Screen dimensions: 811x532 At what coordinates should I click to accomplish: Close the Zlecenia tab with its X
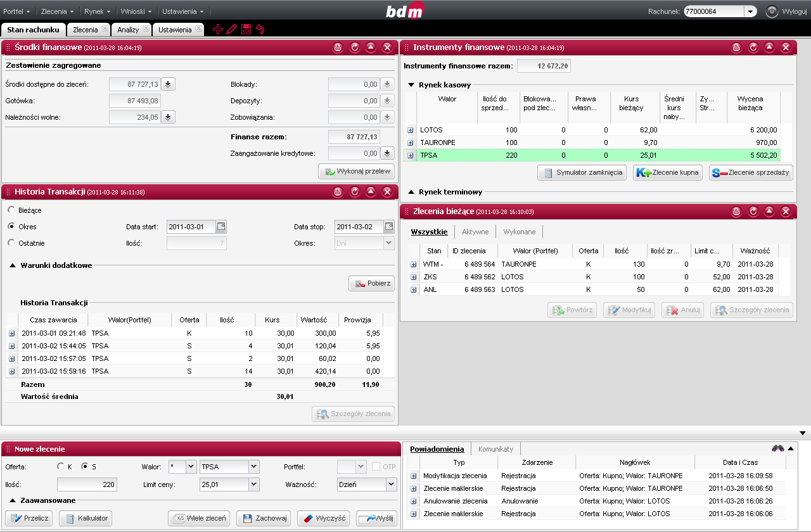(x=105, y=28)
